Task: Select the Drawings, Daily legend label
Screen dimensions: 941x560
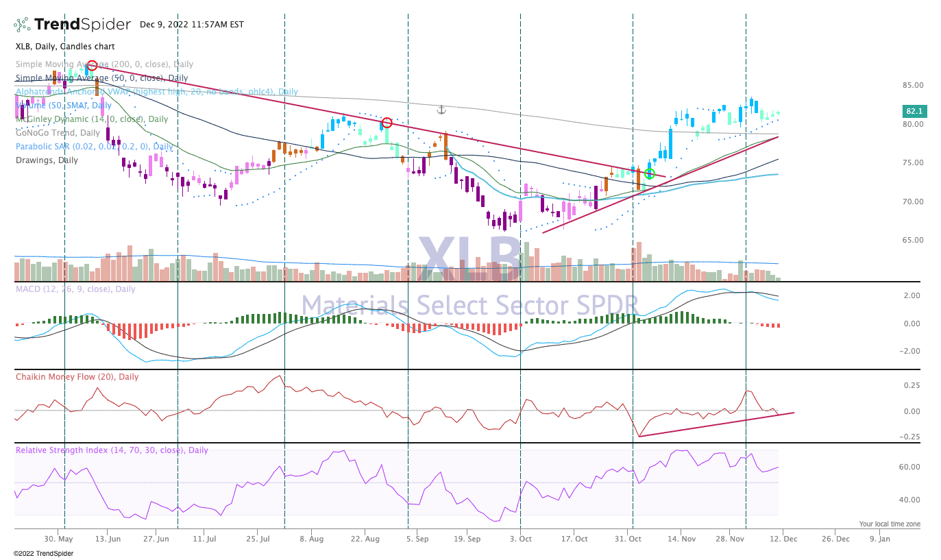Action: pos(47,160)
